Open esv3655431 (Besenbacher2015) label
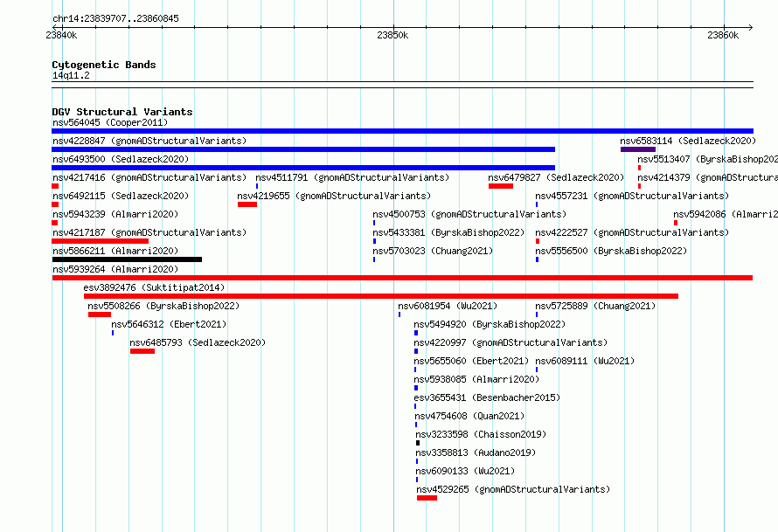 pyautogui.click(x=487, y=397)
